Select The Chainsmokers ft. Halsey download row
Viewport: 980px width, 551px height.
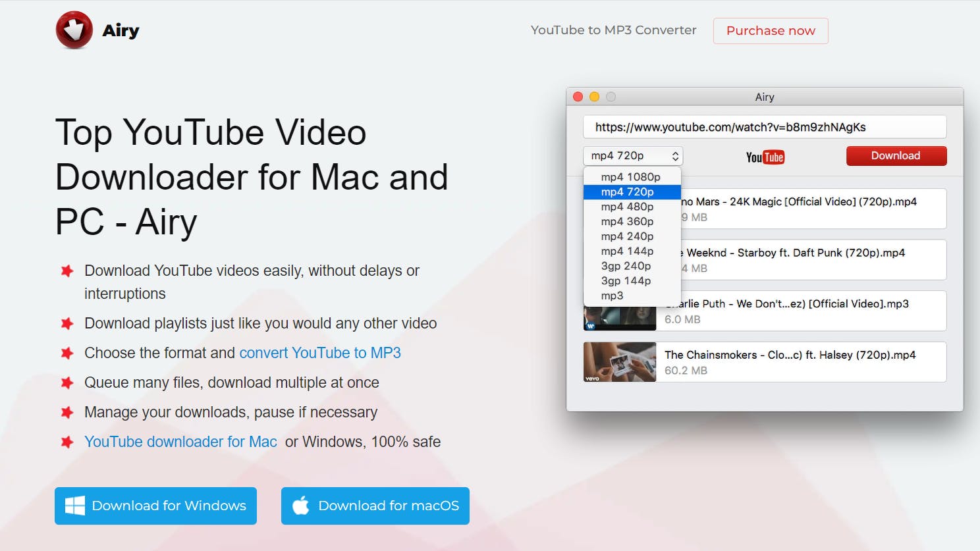click(765, 362)
